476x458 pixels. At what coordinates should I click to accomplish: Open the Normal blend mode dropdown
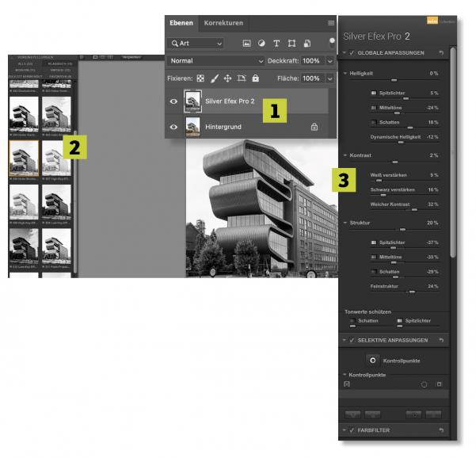[215, 61]
